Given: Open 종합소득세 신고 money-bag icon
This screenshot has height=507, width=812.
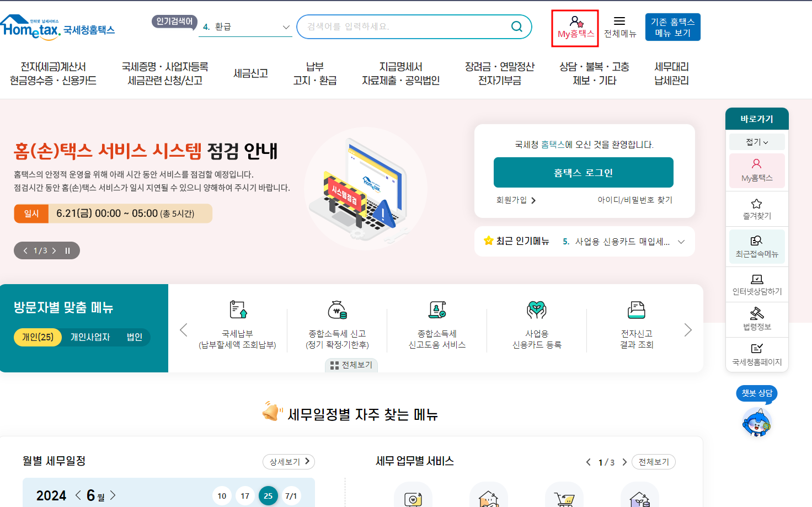Looking at the screenshot, I should tap(338, 310).
